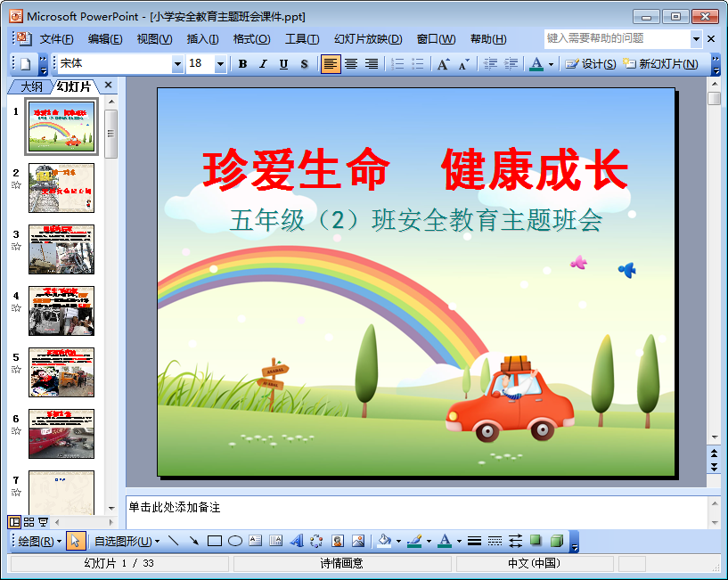Decrease font size with small A icon
Viewport: 728px width, 580px height.
pyautogui.click(x=464, y=63)
